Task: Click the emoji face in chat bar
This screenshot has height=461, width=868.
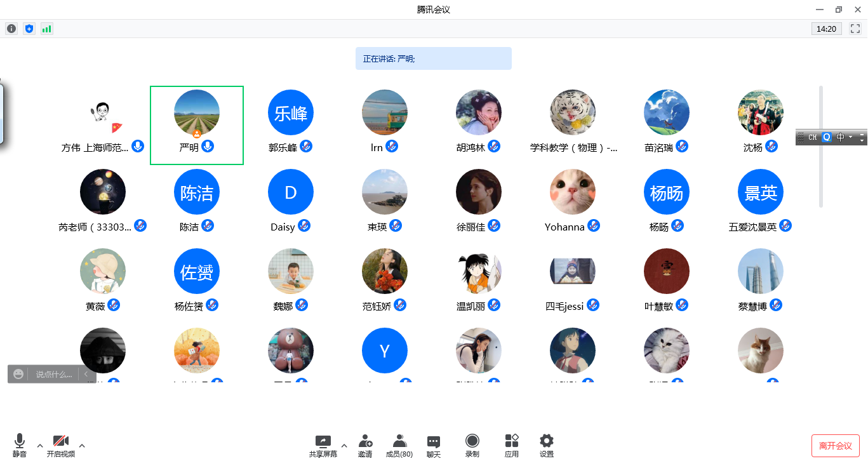Action: point(18,374)
